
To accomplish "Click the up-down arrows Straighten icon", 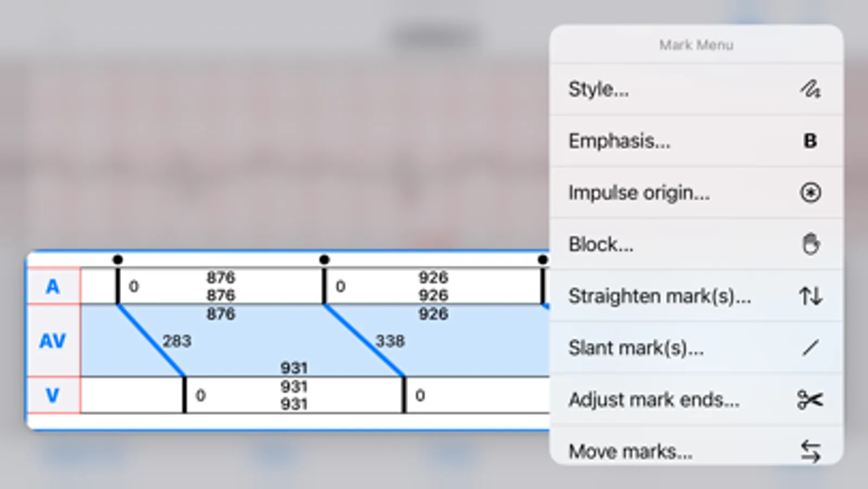I will pyautogui.click(x=810, y=296).
